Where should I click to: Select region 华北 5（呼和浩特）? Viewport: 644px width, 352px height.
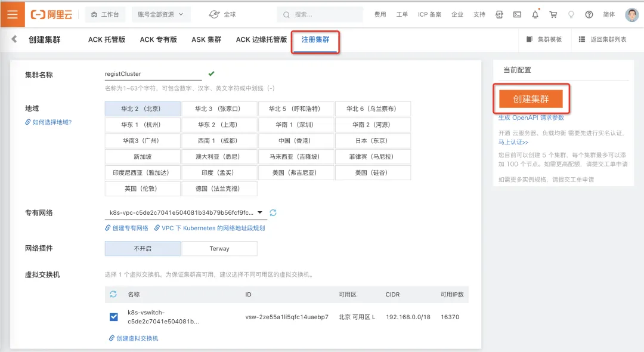pos(296,109)
